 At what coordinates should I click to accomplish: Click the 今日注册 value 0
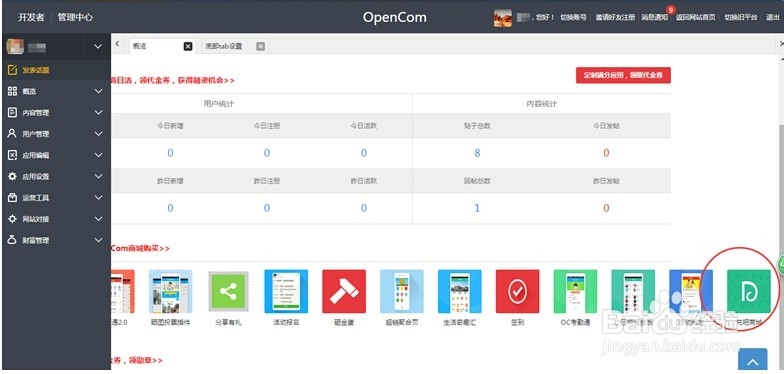pyautogui.click(x=267, y=153)
